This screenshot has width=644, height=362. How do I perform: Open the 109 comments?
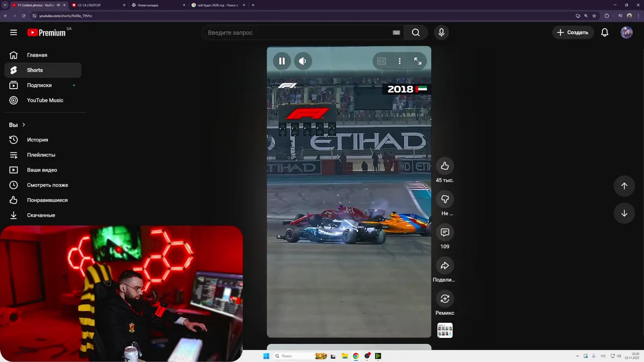[x=445, y=232]
